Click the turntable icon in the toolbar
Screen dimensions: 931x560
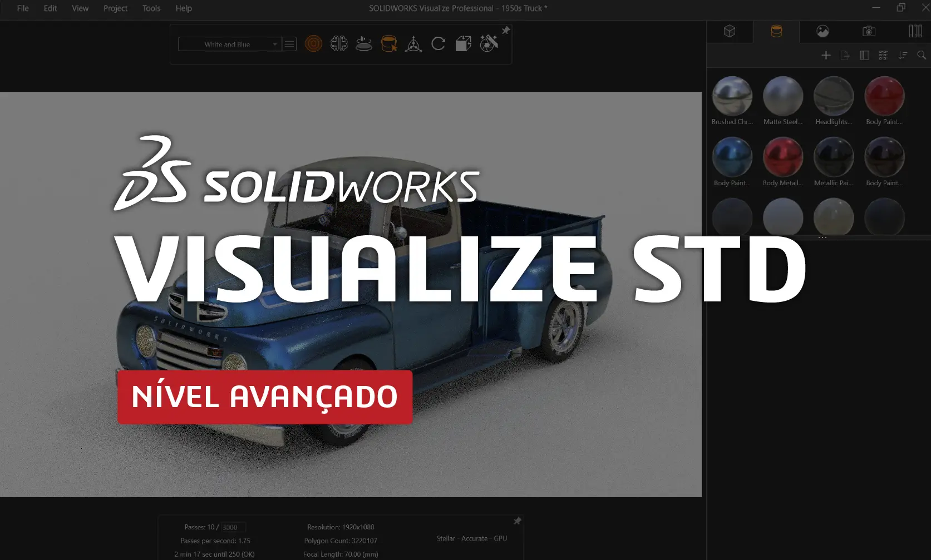(x=364, y=43)
